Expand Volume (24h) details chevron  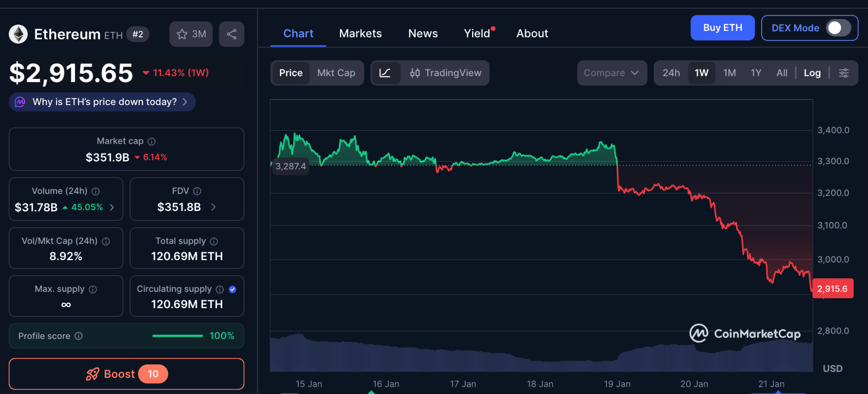112,207
